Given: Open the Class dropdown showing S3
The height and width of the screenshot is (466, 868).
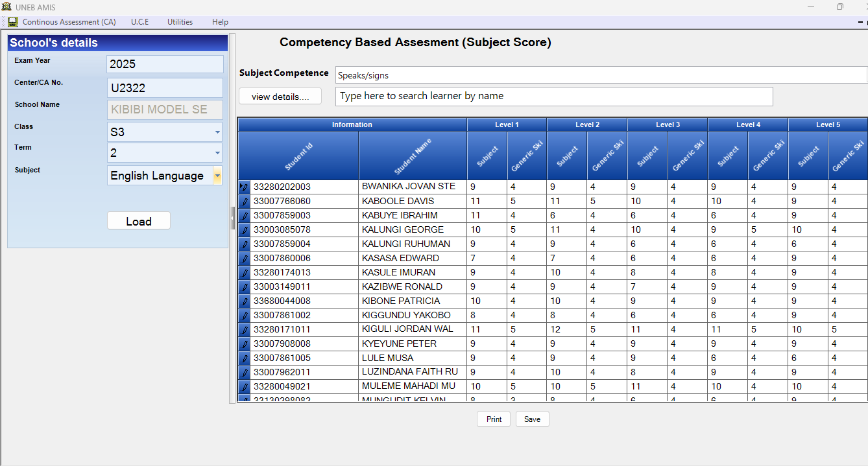Looking at the screenshot, I should pos(216,133).
